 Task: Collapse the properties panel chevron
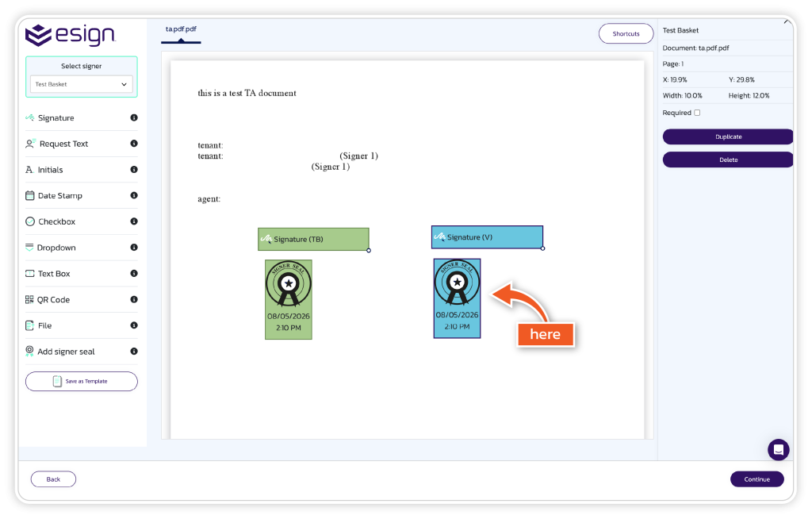tap(787, 21)
